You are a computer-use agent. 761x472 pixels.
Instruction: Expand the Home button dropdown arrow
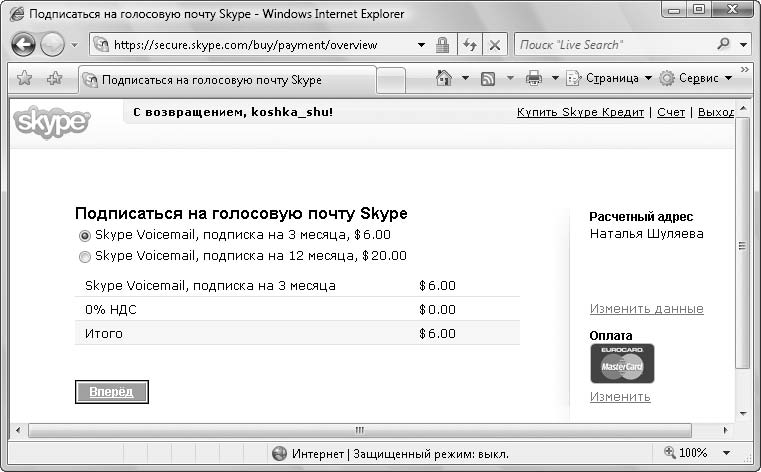[x=465, y=78]
